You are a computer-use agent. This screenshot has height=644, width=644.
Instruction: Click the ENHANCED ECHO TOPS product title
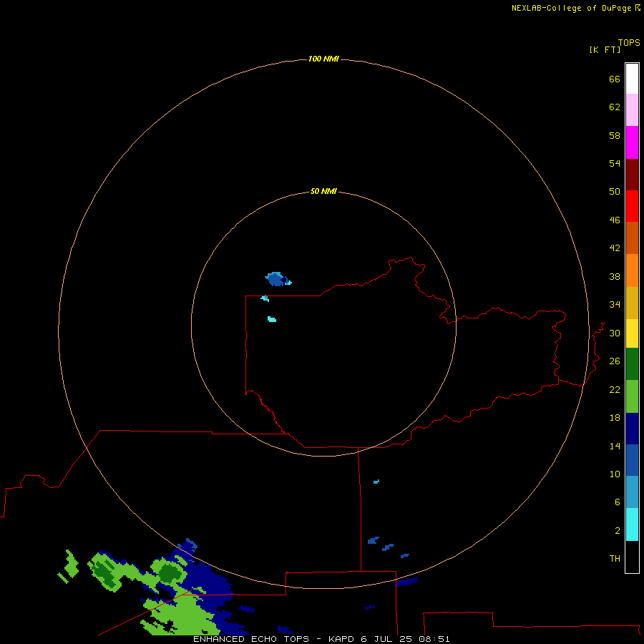(250, 639)
